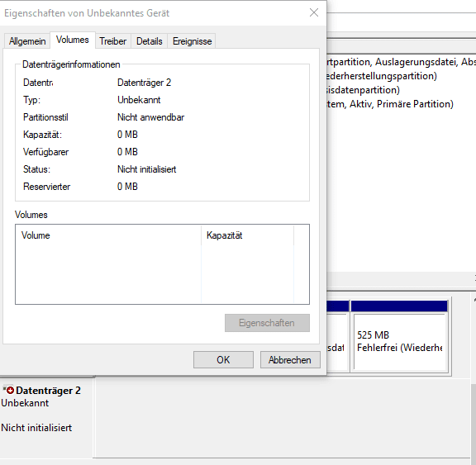Select the Volumes tab
476x465 pixels.
point(73,40)
